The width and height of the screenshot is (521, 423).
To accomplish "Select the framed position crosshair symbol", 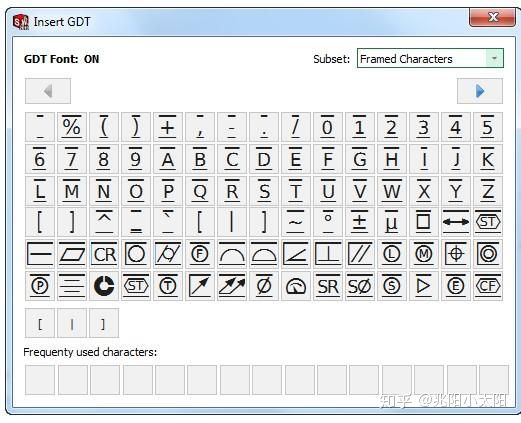I will (x=456, y=254).
